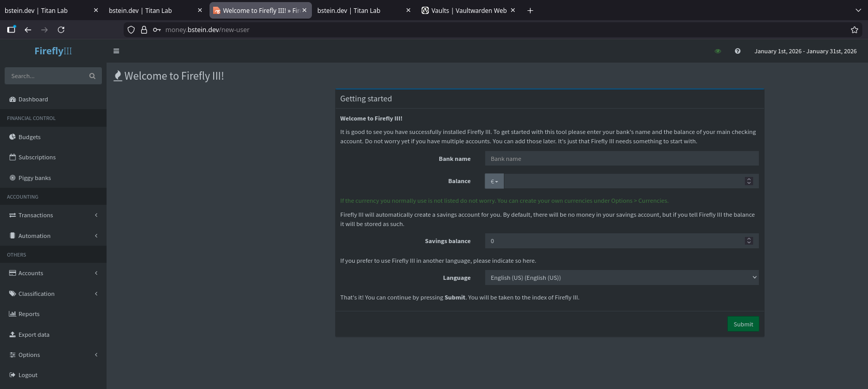Click the green eye icon in header
868x389 pixels.
(x=717, y=51)
